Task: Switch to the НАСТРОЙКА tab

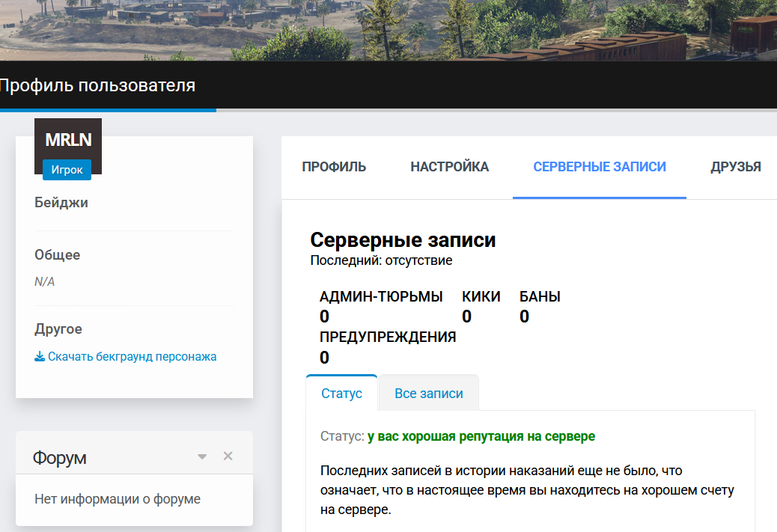Action: coord(449,167)
